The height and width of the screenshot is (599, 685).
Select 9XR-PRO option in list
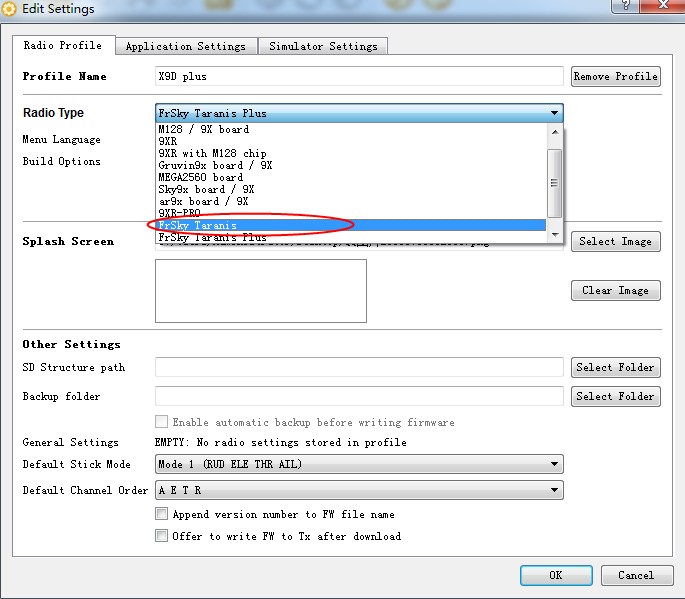point(351,213)
